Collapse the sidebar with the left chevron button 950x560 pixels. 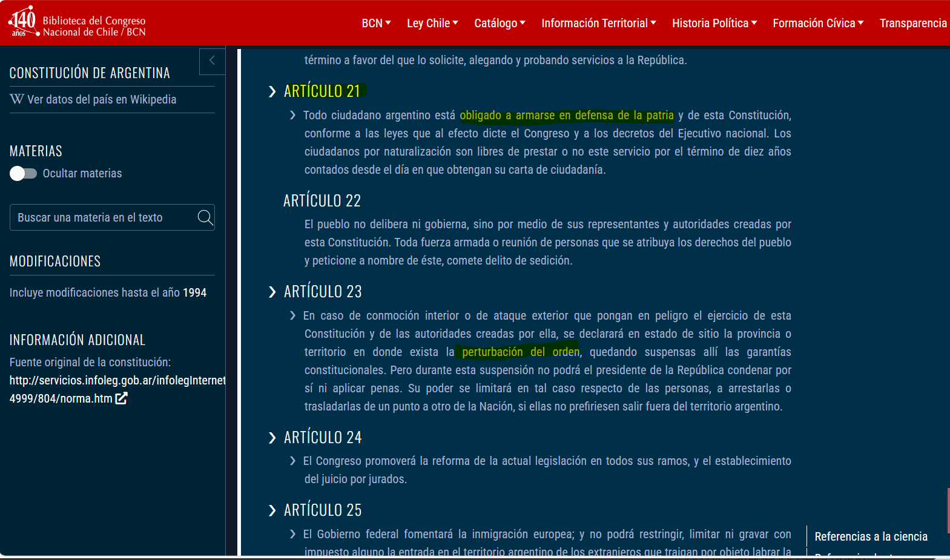tap(212, 61)
